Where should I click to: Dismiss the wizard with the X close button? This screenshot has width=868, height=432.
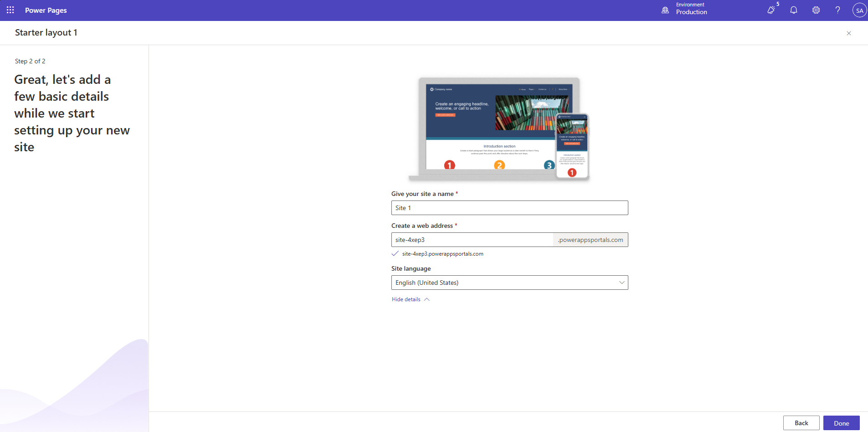(848, 33)
